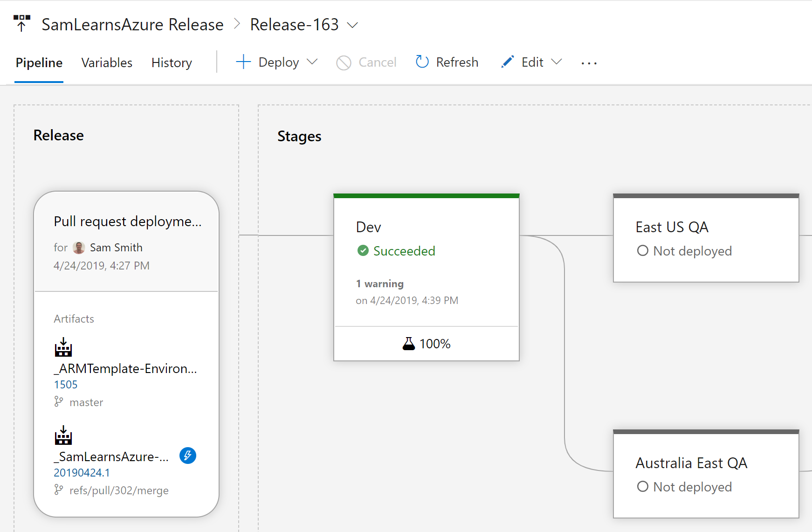812x532 pixels.
Task: Switch to the Variables tab
Action: coord(107,62)
